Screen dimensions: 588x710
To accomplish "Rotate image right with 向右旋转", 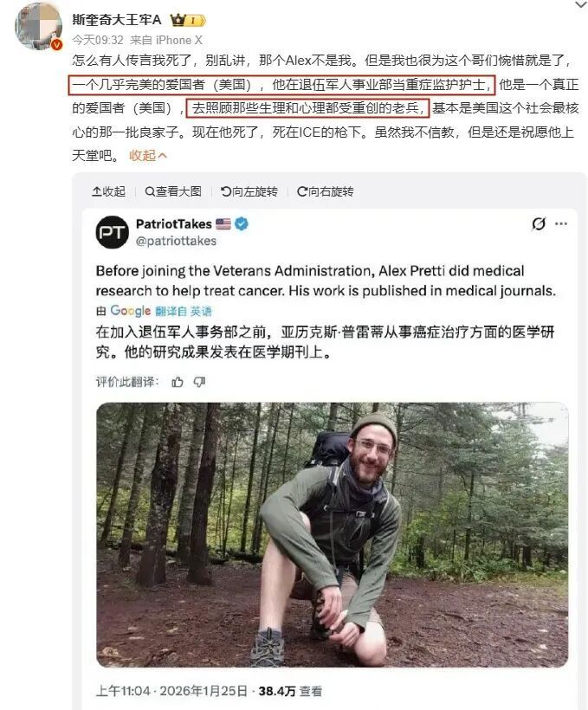I will [x=326, y=191].
